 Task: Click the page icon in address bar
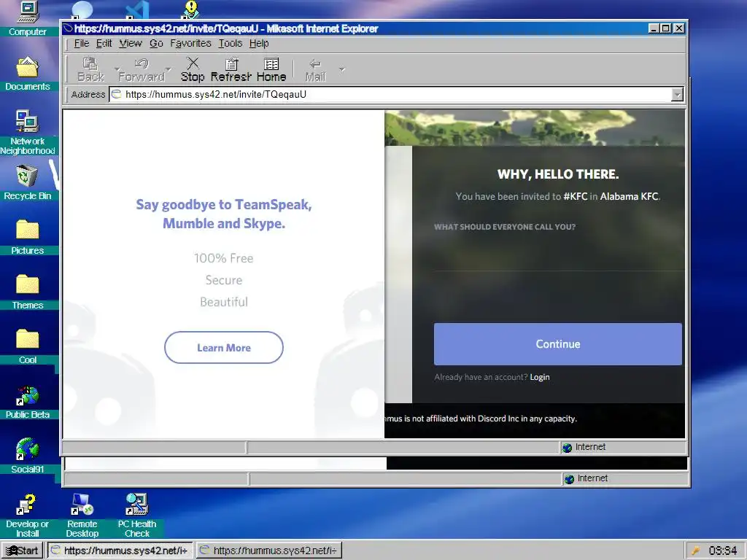click(x=116, y=94)
